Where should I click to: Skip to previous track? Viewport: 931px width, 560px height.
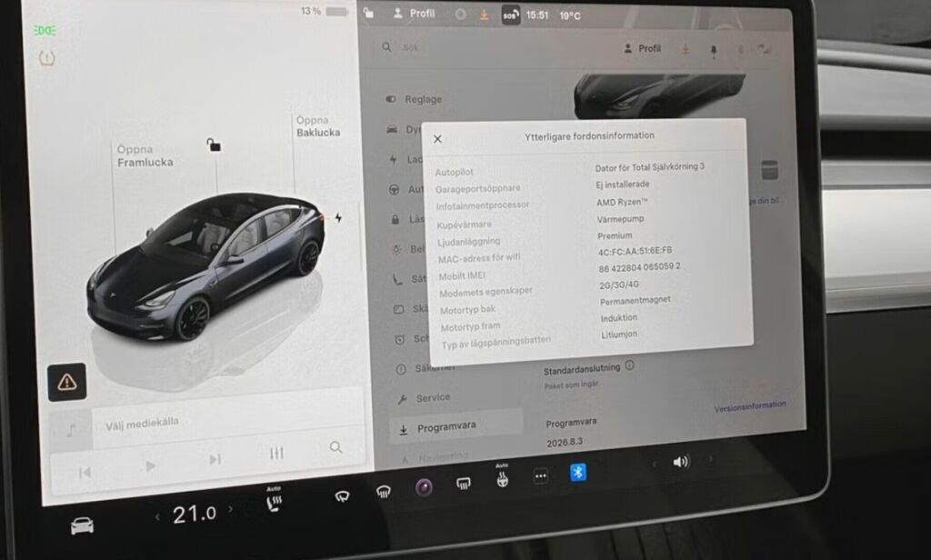[85, 473]
